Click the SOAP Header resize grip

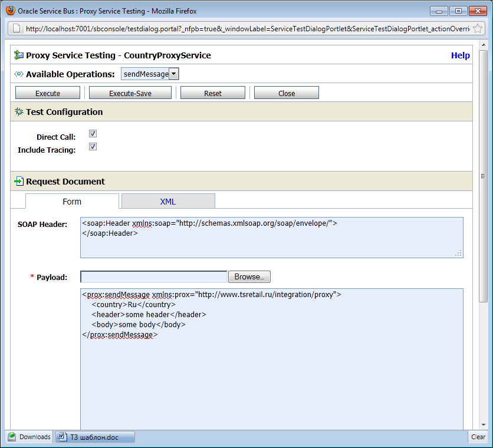click(x=458, y=253)
